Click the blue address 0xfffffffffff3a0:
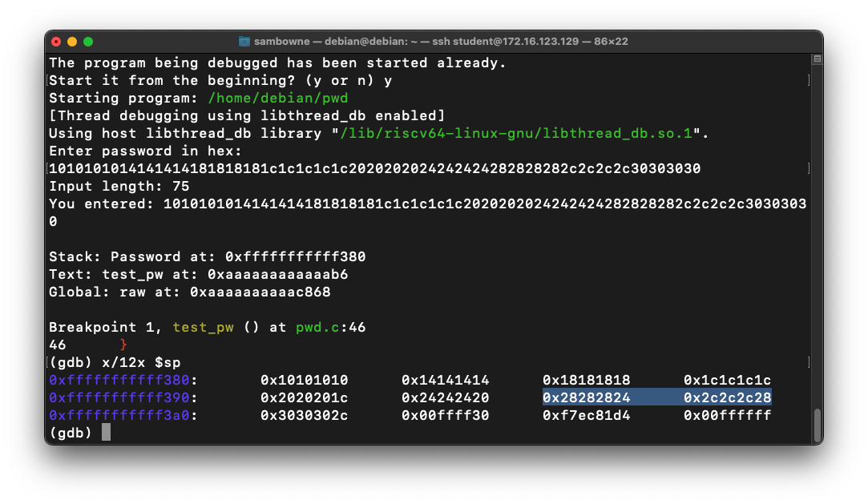Image resolution: width=868 pixels, height=504 pixels. point(123,416)
